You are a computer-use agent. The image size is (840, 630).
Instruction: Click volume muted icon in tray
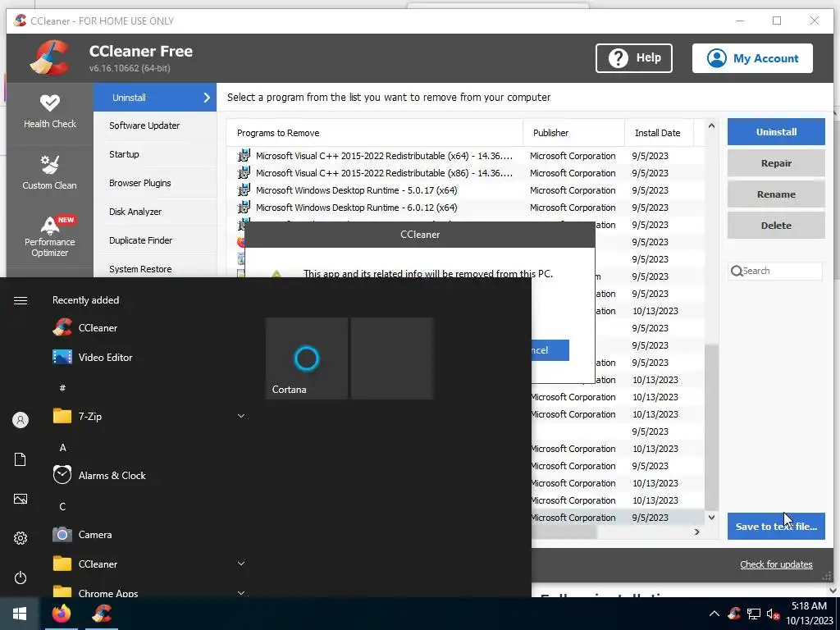point(773,614)
